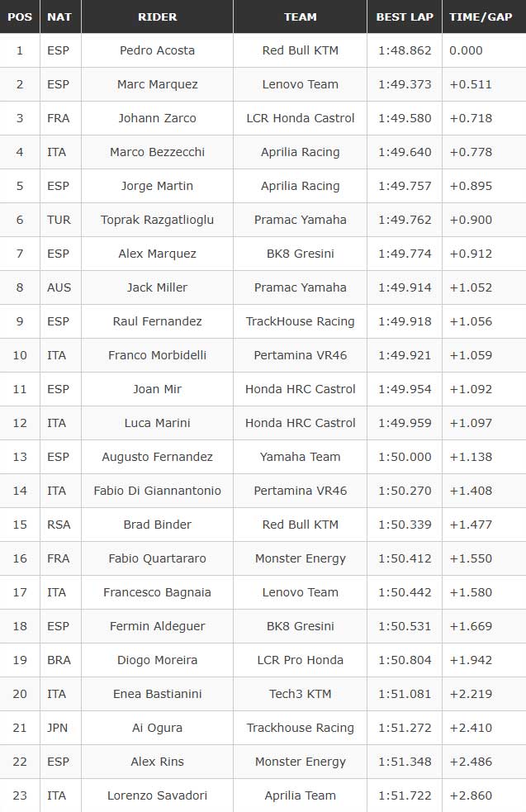
Task: Click the TEAM column header
Action: pyautogui.click(x=300, y=17)
